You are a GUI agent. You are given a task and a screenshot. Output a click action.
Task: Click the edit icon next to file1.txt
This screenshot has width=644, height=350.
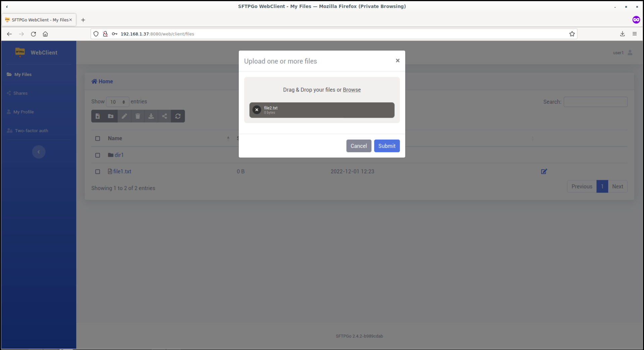pyautogui.click(x=544, y=171)
